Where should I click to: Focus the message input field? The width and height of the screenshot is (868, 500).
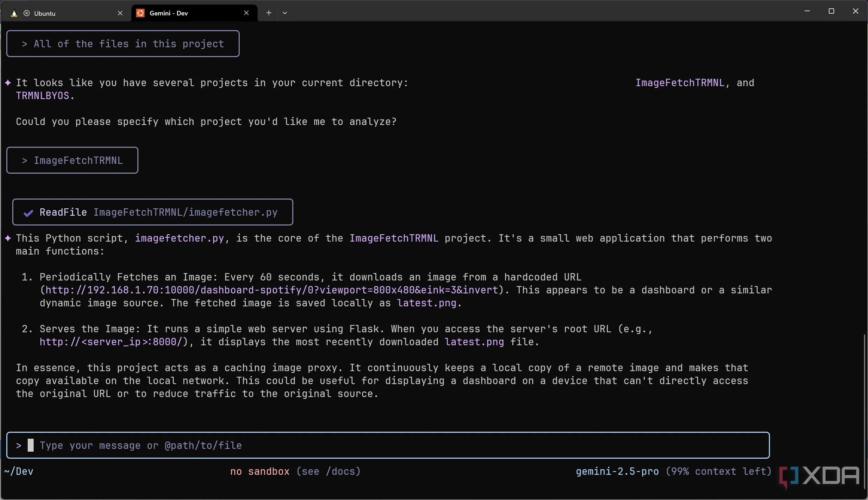pyautogui.click(x=388, y=445)
